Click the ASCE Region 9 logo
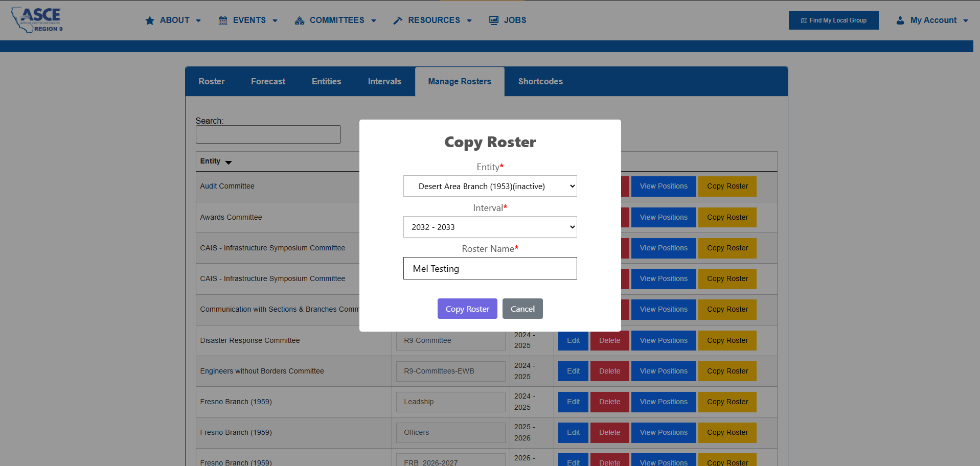 click(x=37, y=20)
